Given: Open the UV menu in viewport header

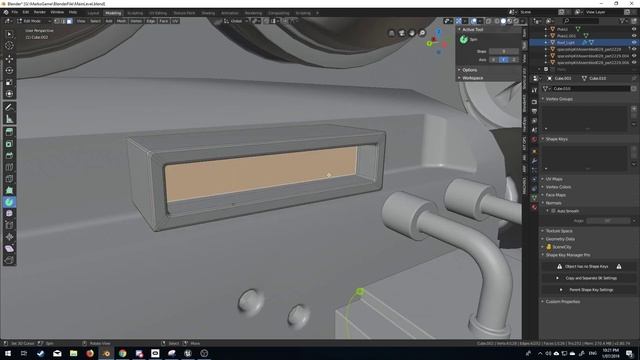Looking at the screenshot, I should (175, 21).
